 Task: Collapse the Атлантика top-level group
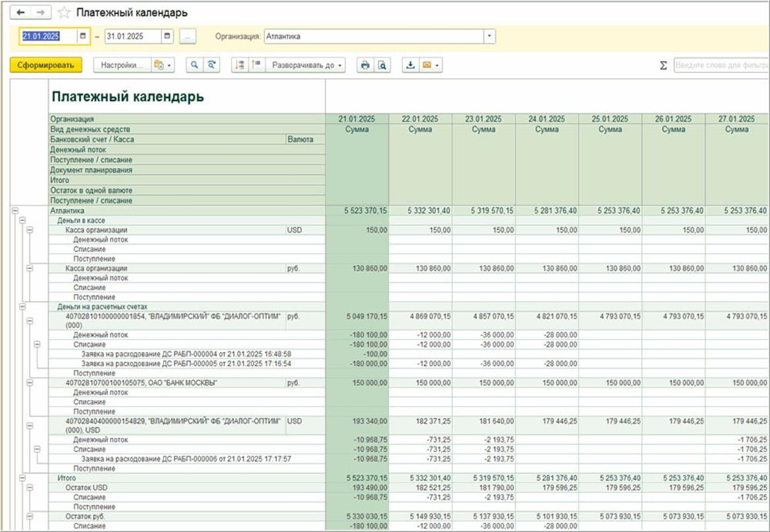point(15,210)
